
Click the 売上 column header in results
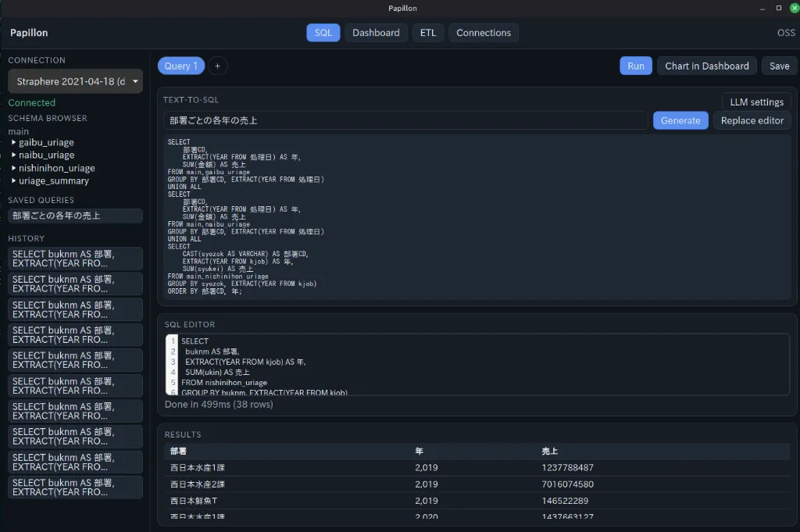(549, 451)
